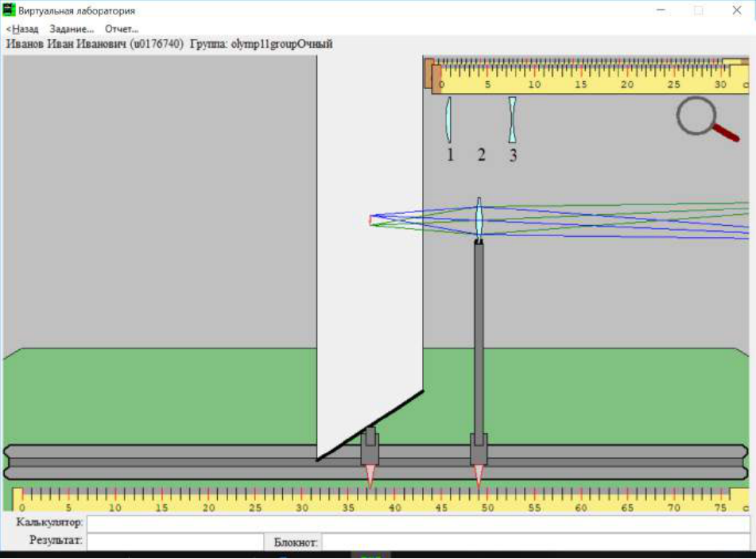Open the Задание menu
Image resolution: width=756 pixels, height=559 pixels.
[72, 29]
